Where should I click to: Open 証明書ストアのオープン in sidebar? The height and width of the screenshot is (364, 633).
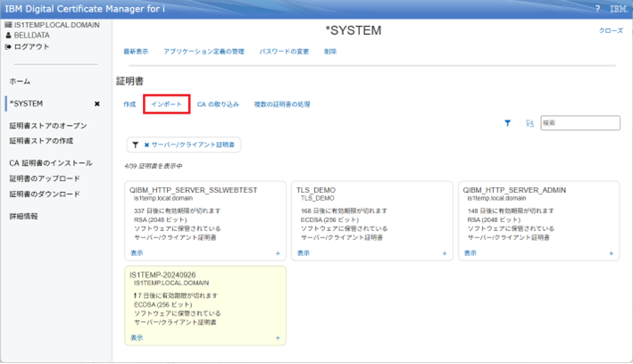point(48,126)
